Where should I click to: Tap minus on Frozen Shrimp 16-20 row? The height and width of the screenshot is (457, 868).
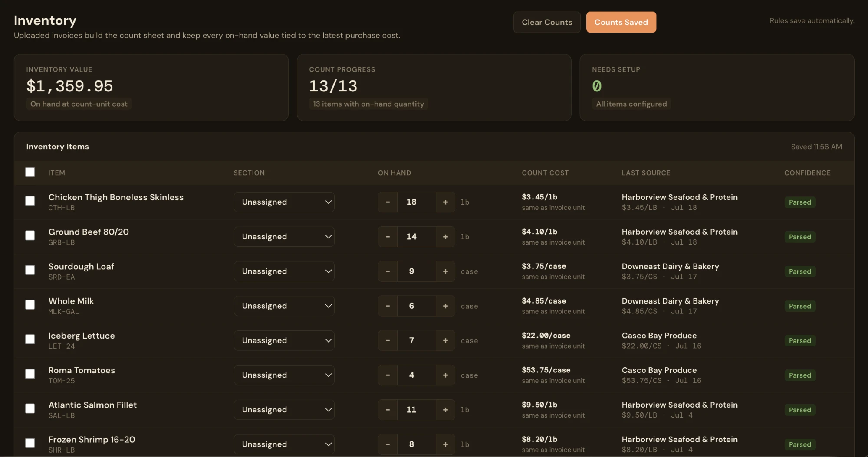pyautogui.click(x=388, y=444)
